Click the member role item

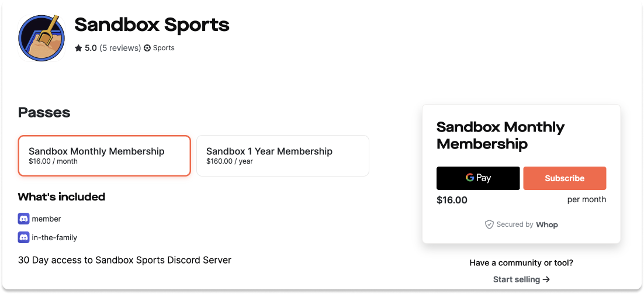click(39, 219)
